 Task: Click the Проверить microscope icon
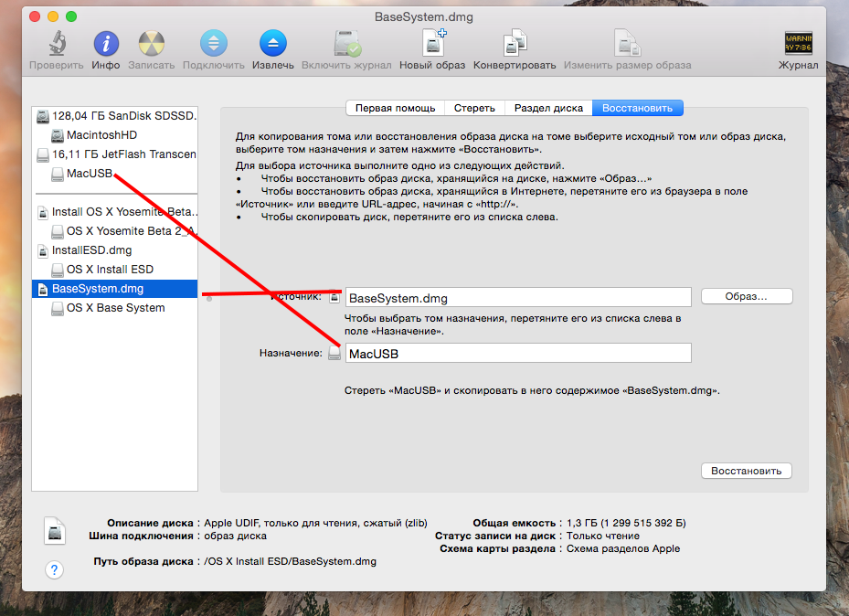pos(56,44)
